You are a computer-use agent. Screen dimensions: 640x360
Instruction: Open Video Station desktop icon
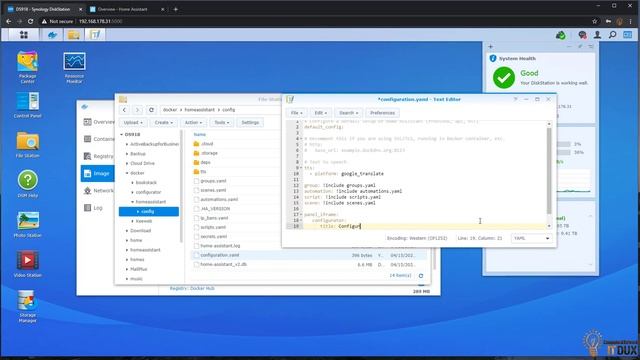tap(27, 264)
